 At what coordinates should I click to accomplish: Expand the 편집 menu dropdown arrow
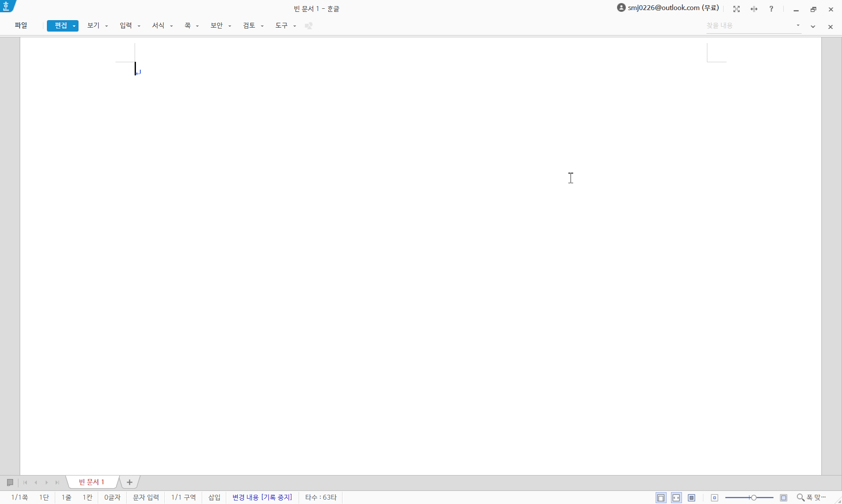point(74,26)
